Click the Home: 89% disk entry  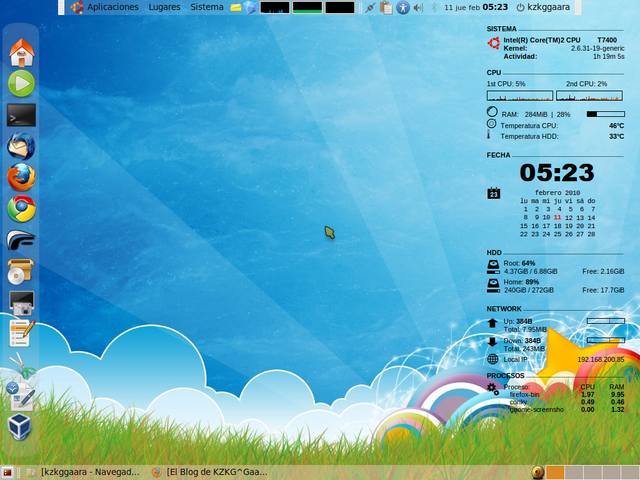pyautogui.click(x=521, y=282)
